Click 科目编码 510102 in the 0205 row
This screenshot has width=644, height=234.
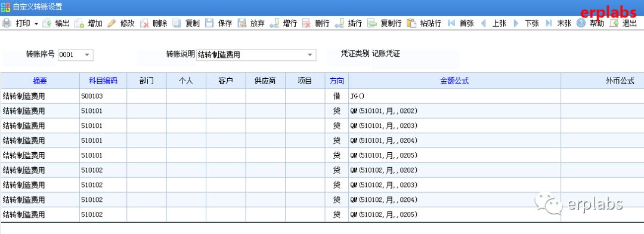(x=103, y=215)
